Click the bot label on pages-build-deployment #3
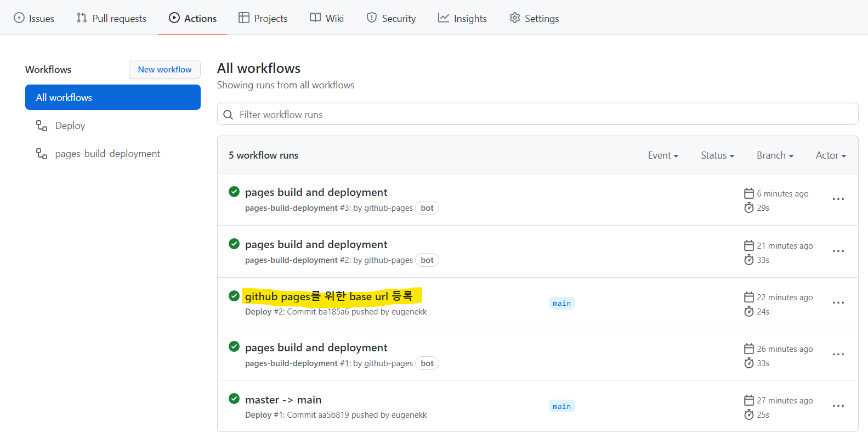This screenshot has width=868, height=432. 427,208
